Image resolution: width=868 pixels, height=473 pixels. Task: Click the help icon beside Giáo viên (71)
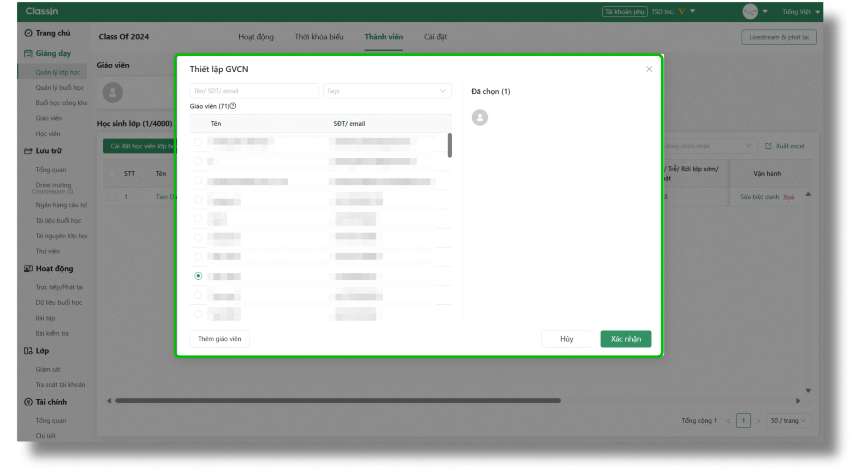pyautogui.click(x=233, y=106)
